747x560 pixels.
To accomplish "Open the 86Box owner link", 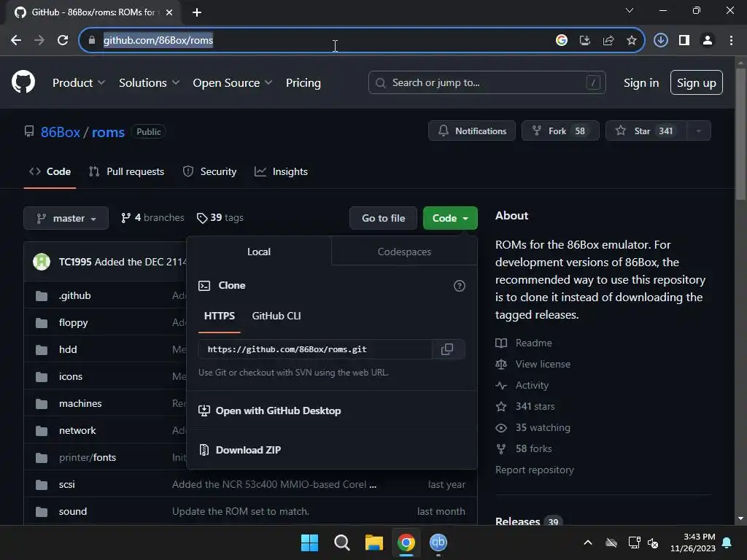I will click(x=61, y=132).
